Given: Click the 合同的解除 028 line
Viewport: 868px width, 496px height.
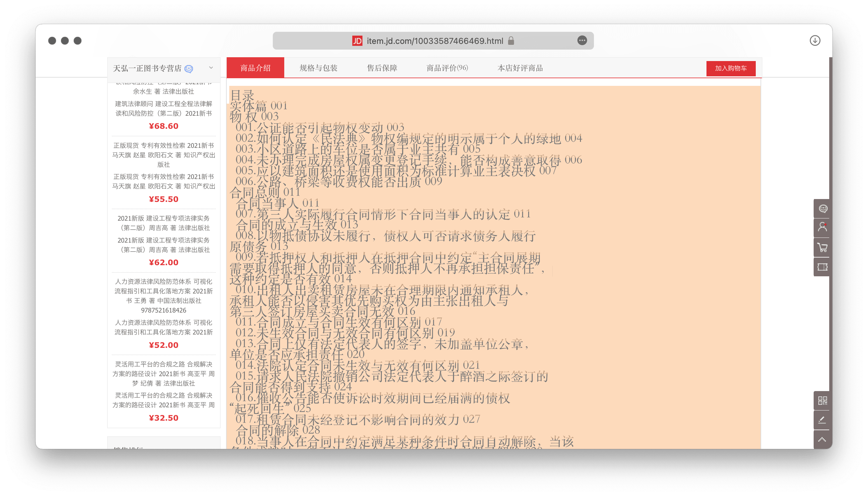Looking at the screenshot, I should tap(278, 430).
